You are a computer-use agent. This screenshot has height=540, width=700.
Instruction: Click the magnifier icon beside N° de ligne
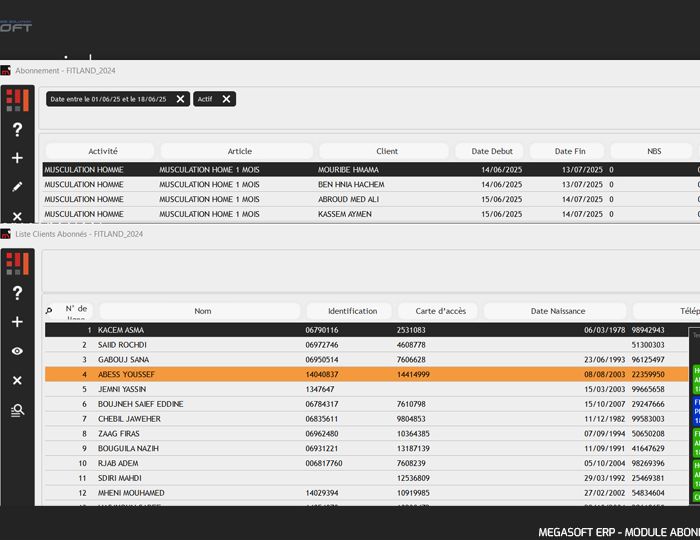(x=49, y=311)
